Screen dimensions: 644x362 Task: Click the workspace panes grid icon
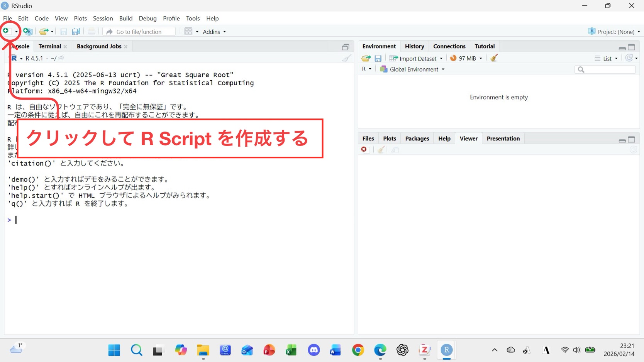coord(188,32)
